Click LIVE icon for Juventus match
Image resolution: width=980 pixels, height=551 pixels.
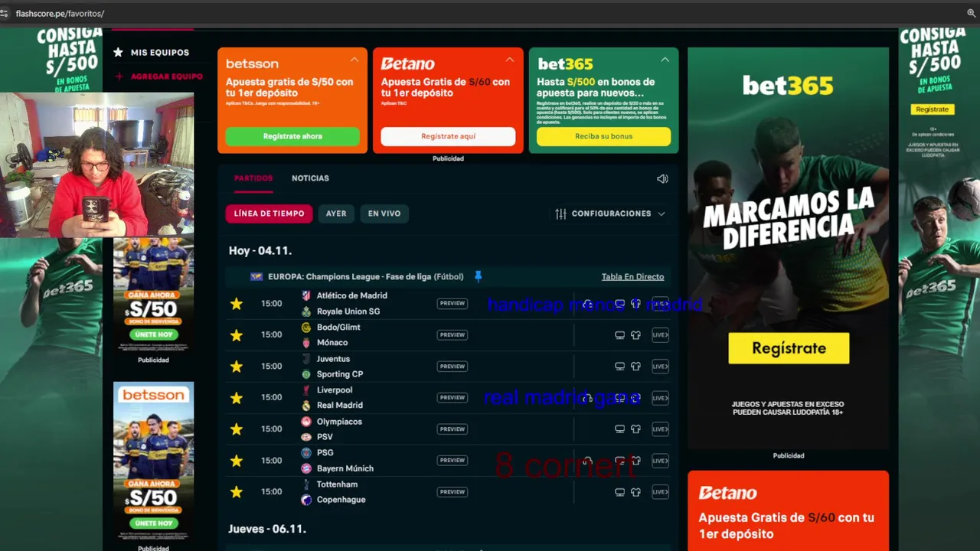coord(660,367)
